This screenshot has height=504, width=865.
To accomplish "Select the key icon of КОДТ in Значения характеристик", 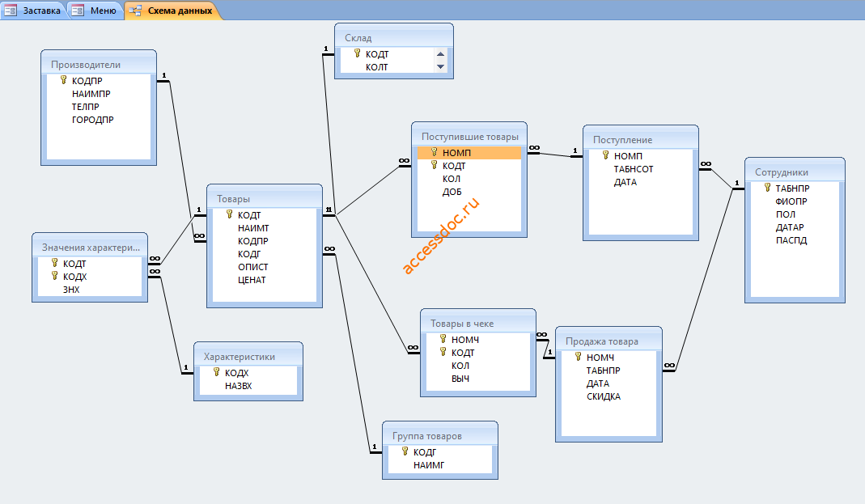I will tap(54, 262).
